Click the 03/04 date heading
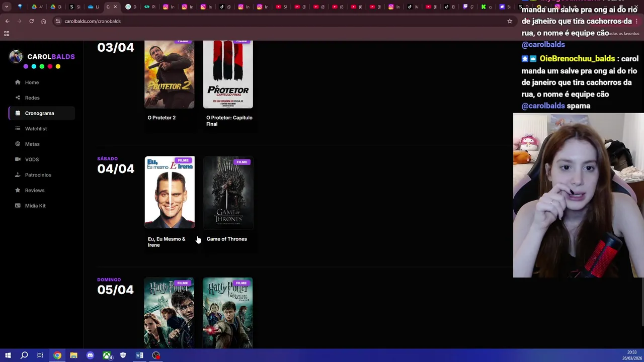The image size is (644, 362). pos(116,48)
